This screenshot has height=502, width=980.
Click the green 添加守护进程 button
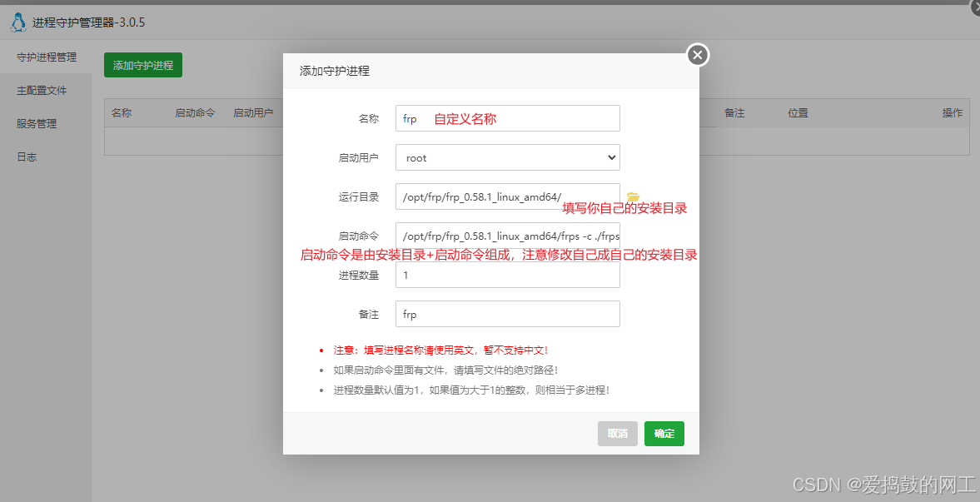pyautogui.click(x=143, y=65)
